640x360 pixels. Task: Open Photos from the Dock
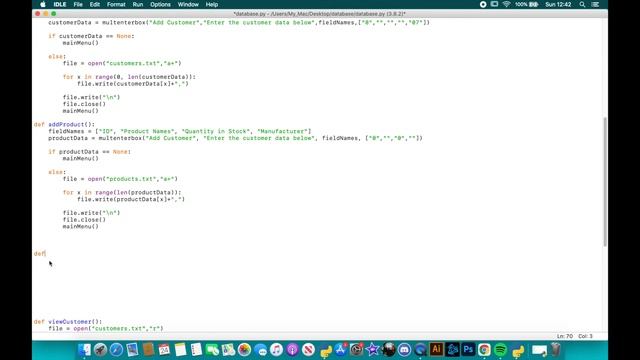(x=244, y=350)
